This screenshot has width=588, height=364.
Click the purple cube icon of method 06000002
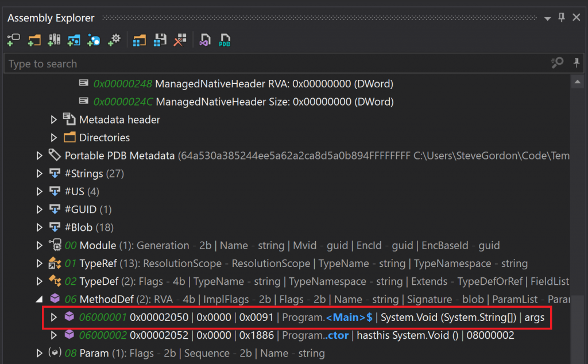click(69, 334)
